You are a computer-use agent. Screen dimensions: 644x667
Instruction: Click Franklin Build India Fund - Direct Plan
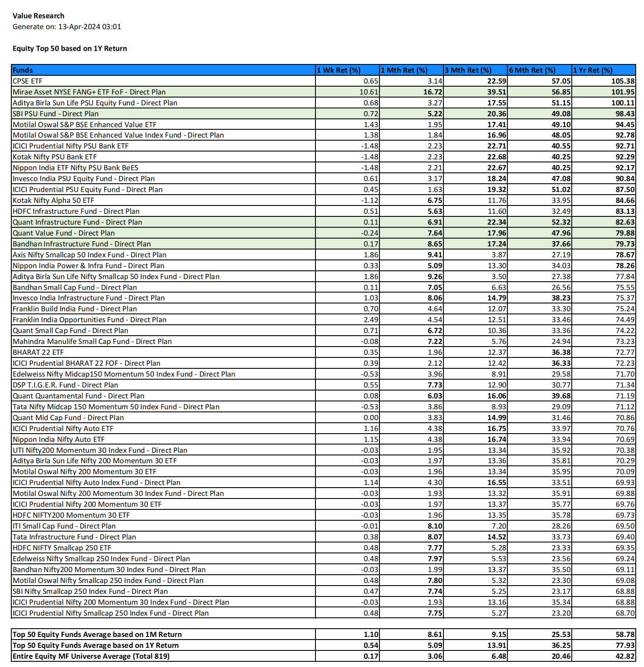[75, 309]
